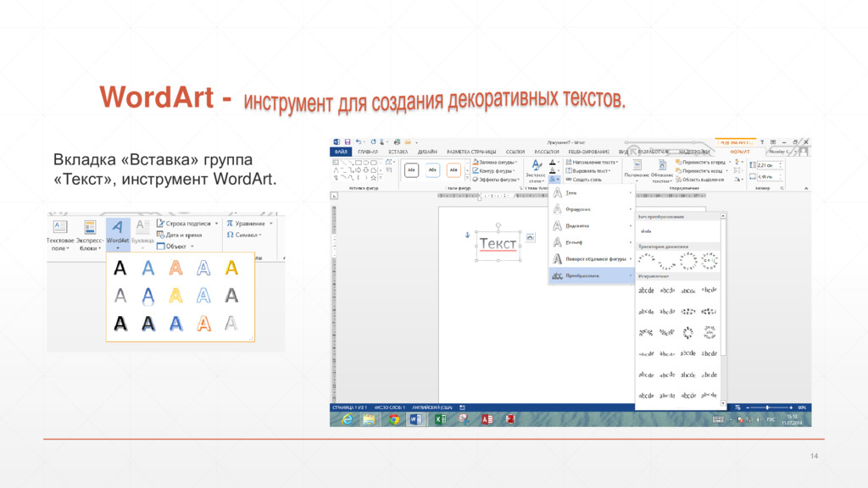Screen dimensions: 868x488
Task: Select the first black shape style preset
Action: (x=411, y=169)
